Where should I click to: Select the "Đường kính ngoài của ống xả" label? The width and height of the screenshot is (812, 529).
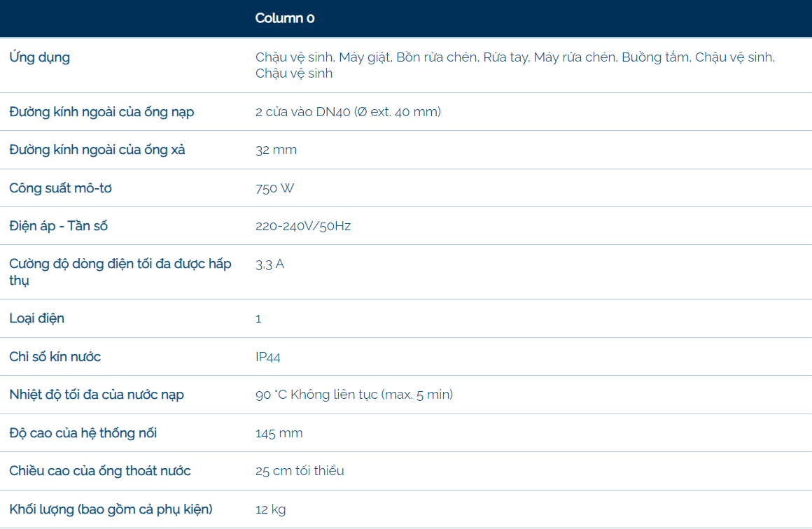(x=97, y=150)
